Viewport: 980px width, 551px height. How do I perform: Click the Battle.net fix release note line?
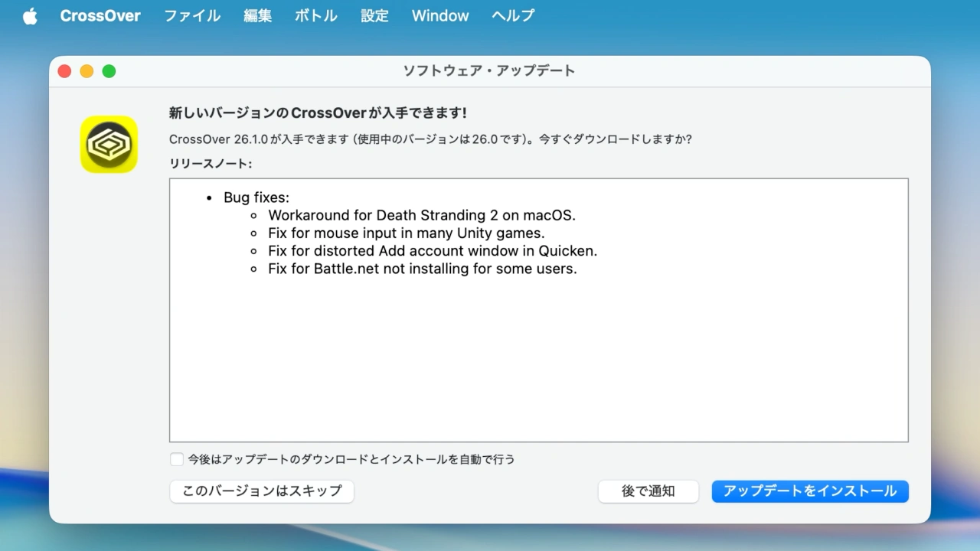click(422, 269)
